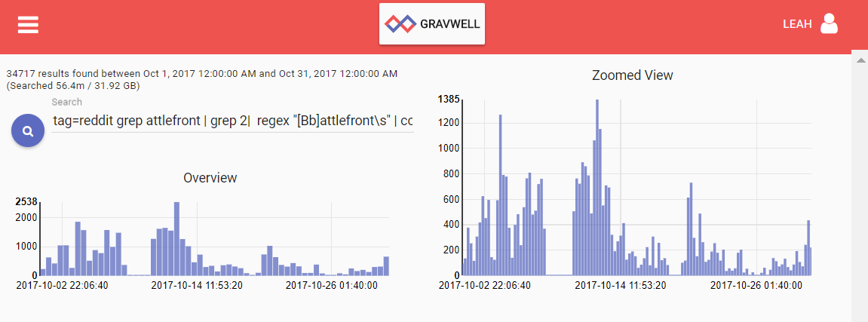Click the 2000 tick on Overview axis
The image size is (868, 322).
[26, 217]
